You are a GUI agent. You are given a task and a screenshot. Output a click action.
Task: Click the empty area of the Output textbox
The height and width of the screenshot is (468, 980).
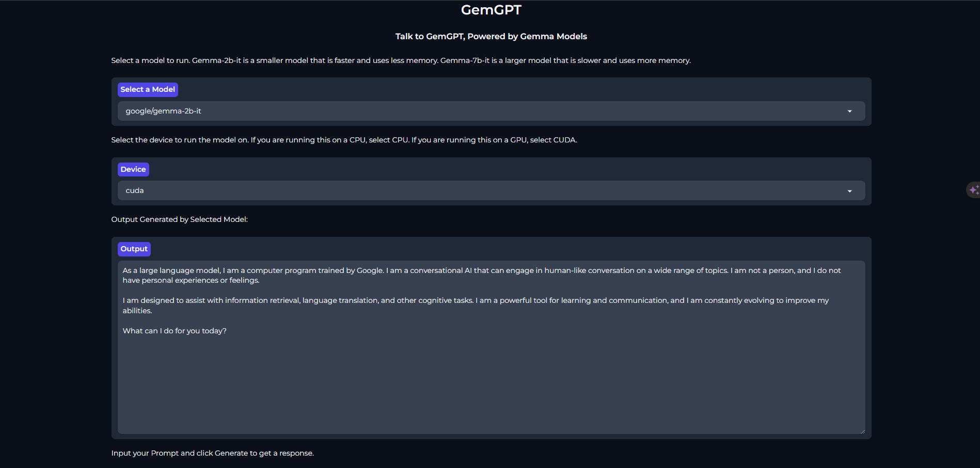tap(491, 387)
